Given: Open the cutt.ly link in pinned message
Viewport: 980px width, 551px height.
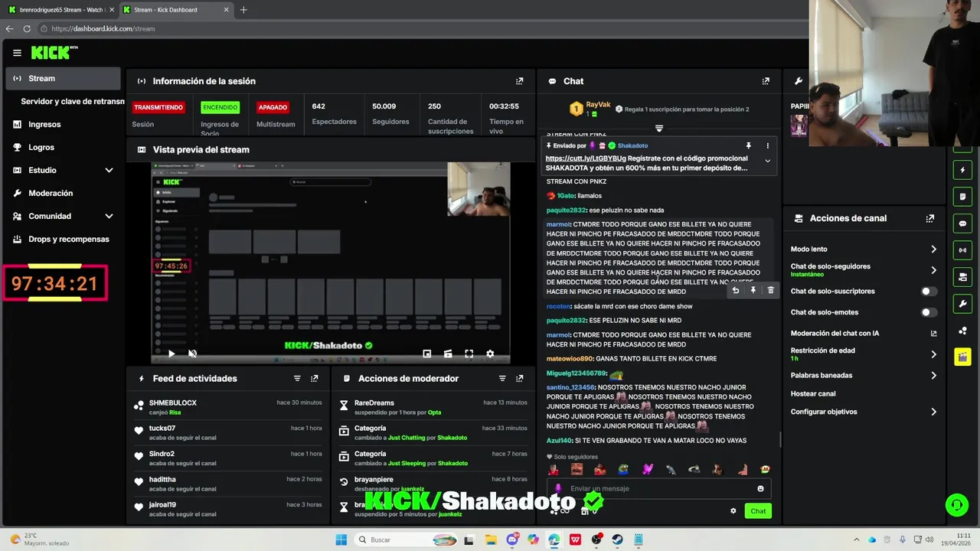Looking at the screenshot, I should pyautogui.click(x=586, y=158).
